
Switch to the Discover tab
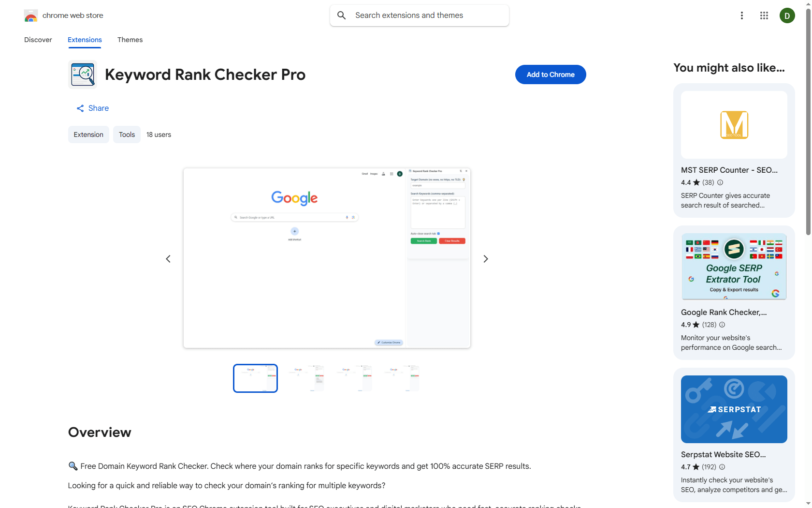(x=38, y=40)
